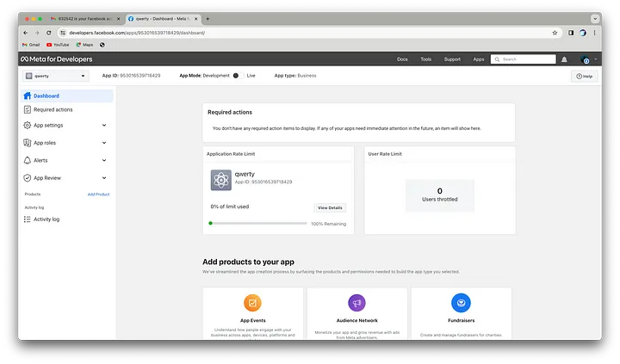Screen dimensions: 620x364
Task: Click the App ID 953016539718429 in header
Action: [131, 76]
